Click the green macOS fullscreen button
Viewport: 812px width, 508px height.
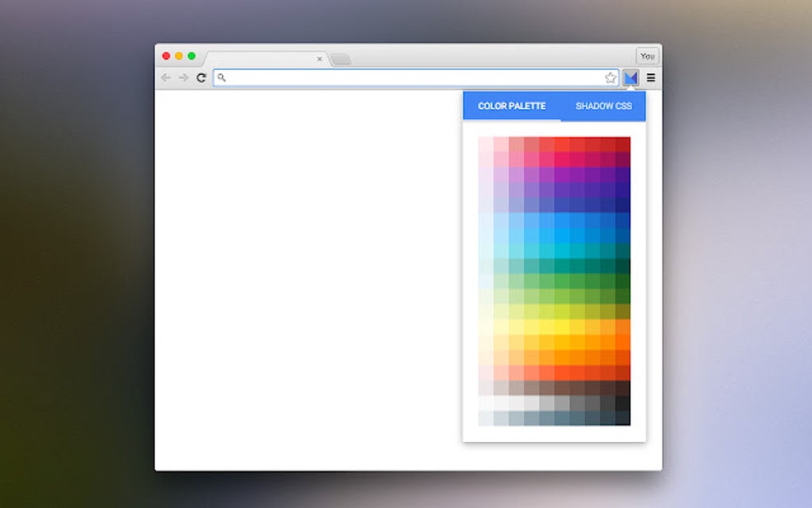click(192, 56)
